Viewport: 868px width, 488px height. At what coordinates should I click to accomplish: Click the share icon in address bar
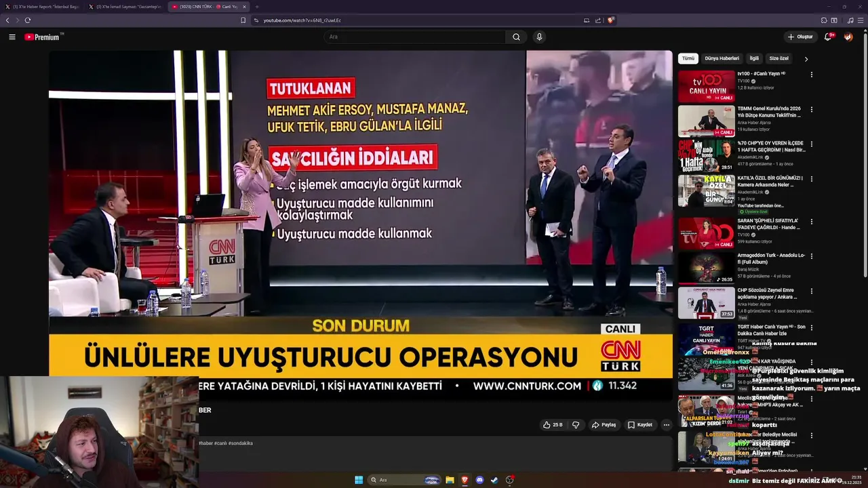598,20
